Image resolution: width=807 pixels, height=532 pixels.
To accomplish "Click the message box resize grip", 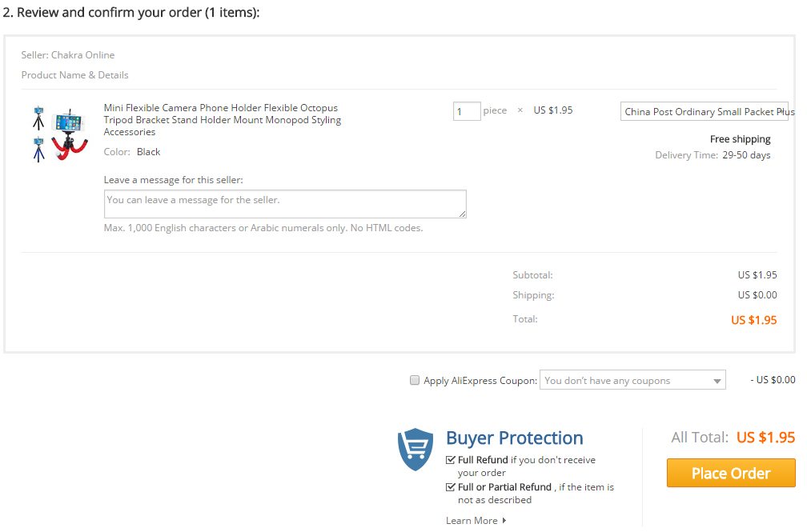I will 462,214.
